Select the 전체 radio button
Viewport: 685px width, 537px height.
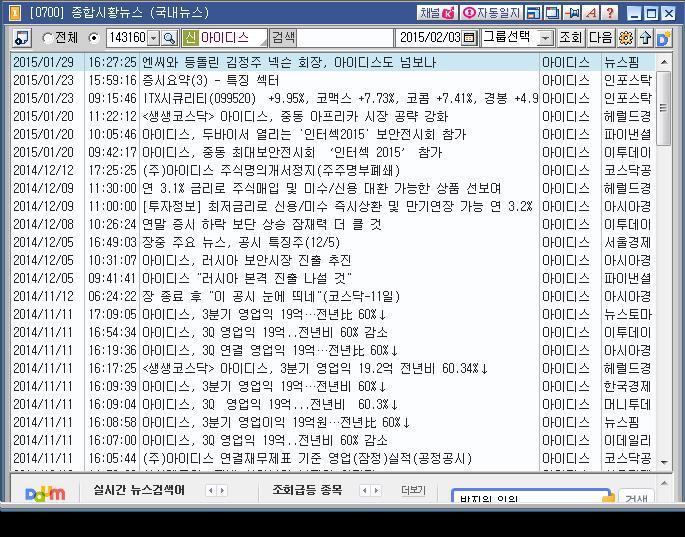[47, 38]
